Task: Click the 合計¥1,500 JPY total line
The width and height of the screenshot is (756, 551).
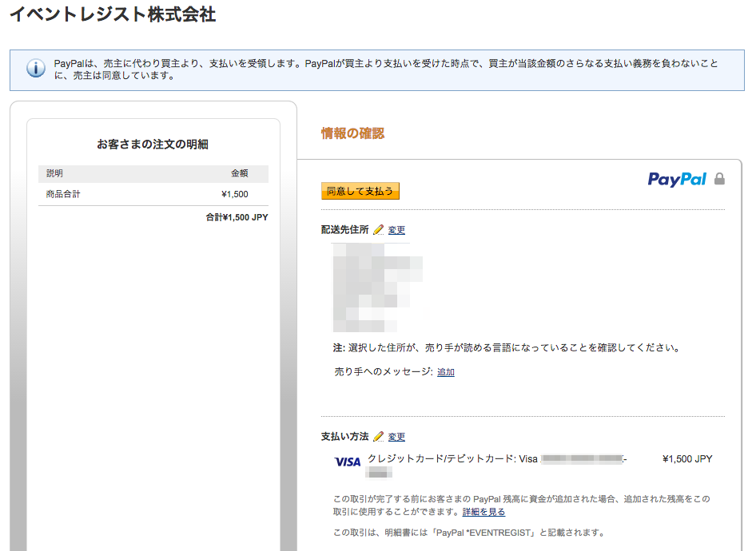Action: coord(237,217)
